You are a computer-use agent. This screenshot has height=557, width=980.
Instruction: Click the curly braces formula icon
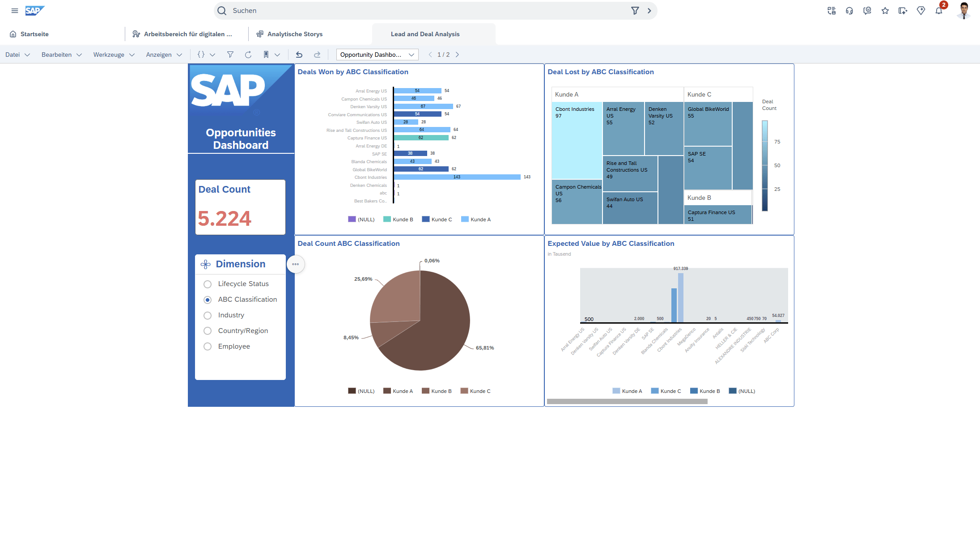(201, 55)
